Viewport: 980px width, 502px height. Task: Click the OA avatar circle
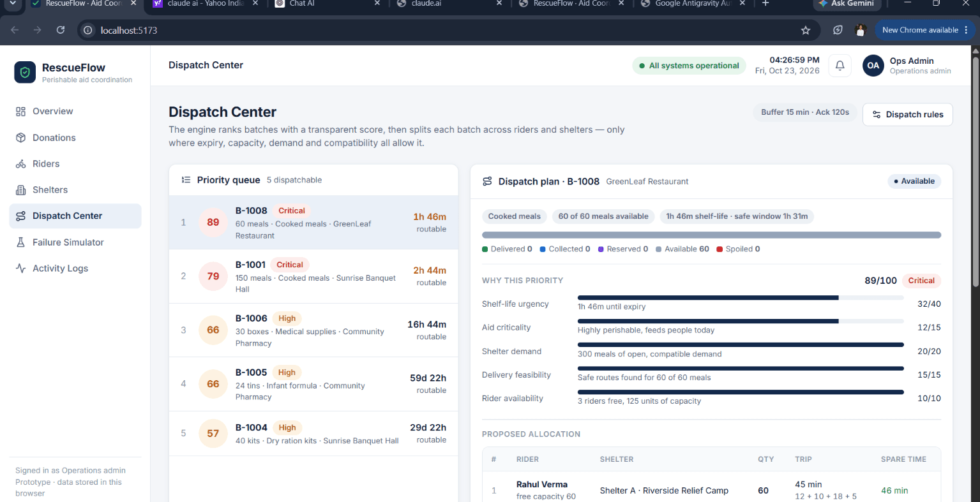[873, 65]
